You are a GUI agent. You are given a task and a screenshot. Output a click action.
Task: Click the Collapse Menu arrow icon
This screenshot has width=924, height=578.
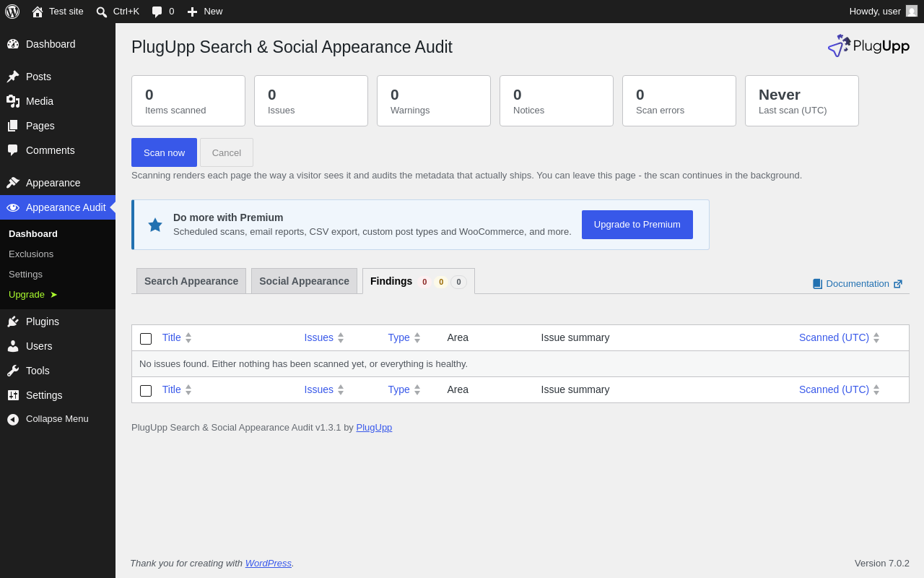(x=13, y=419)
